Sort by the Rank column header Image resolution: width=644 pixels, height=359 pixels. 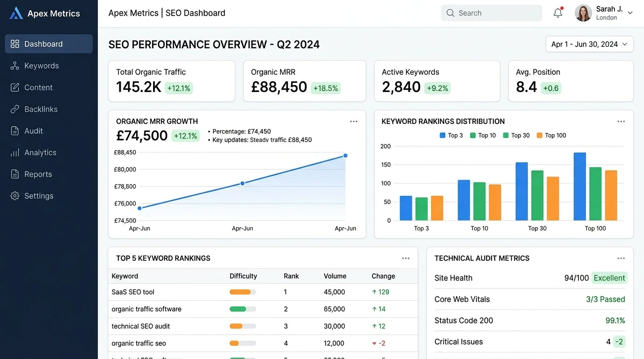point(291,276)
